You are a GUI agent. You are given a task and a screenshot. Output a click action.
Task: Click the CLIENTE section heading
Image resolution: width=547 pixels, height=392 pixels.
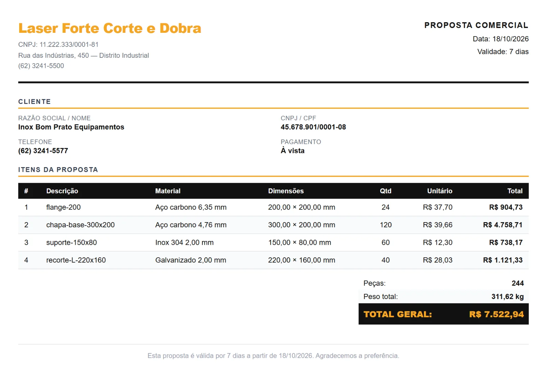pos(35,102)
